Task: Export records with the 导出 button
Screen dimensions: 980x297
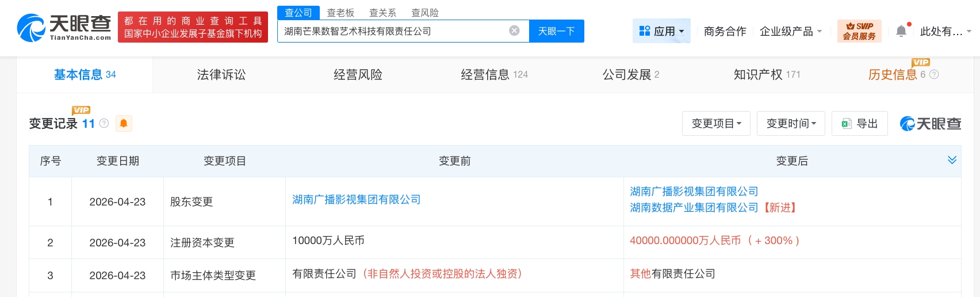Action: point(860,124)
